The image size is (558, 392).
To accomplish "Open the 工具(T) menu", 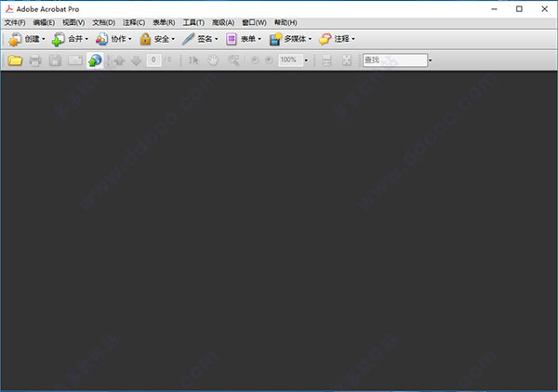I will click(193, 22).
